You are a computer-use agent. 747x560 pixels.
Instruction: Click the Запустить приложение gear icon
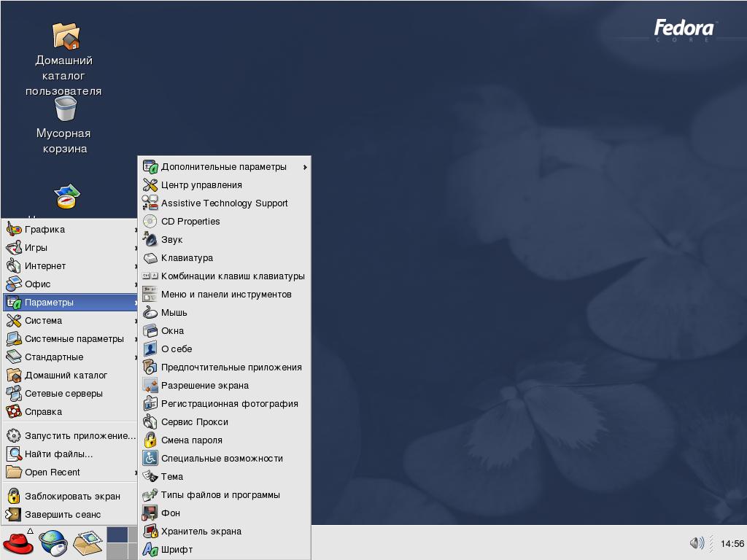(14, 435)
